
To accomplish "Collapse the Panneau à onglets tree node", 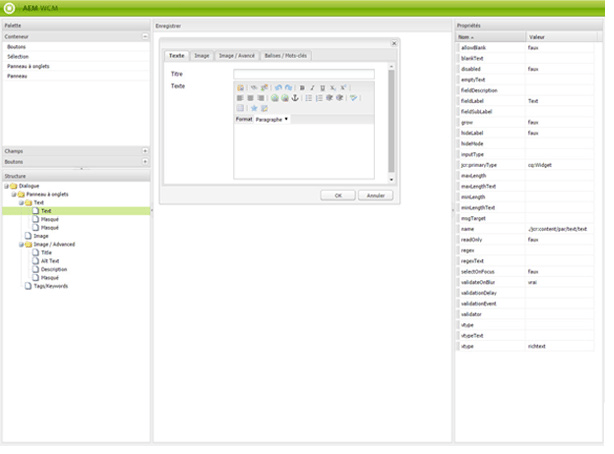I will tap(14, 194).
